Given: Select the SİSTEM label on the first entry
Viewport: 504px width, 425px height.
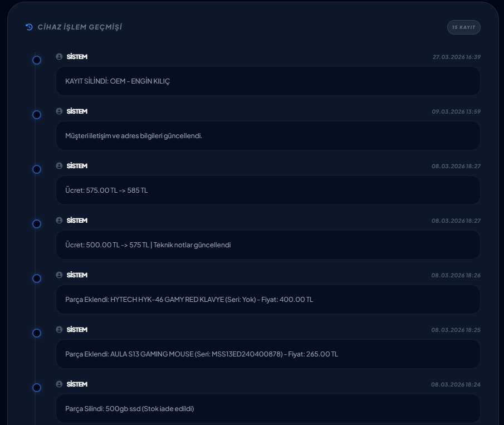Looking at the screenshot, I should pyautogui.click(x=76, y=56).
